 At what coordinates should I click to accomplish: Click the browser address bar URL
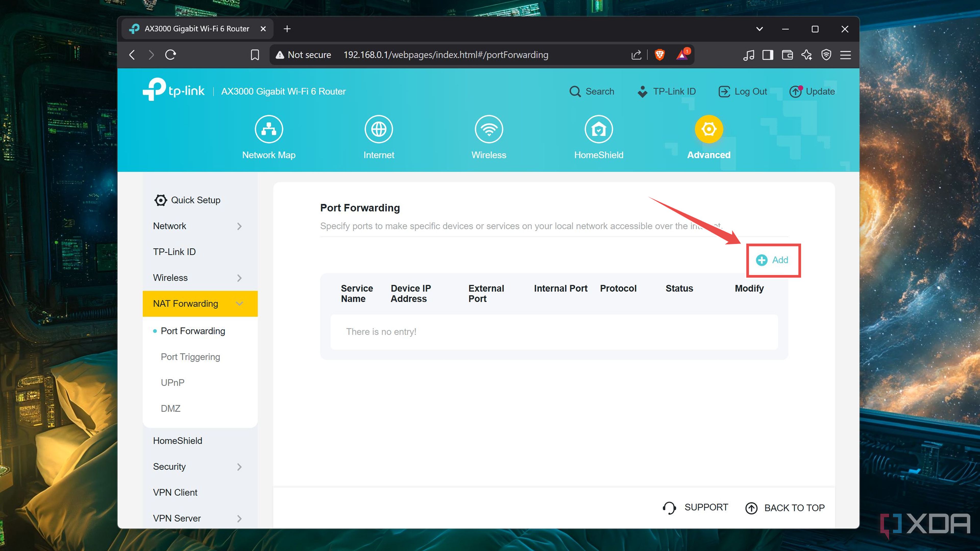click(446, 55)
